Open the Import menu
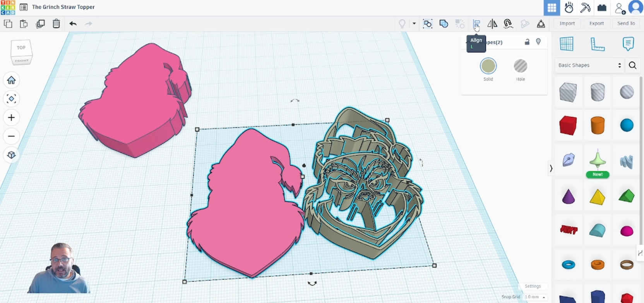This screenshot has width=644, height=303. point(567,24)
